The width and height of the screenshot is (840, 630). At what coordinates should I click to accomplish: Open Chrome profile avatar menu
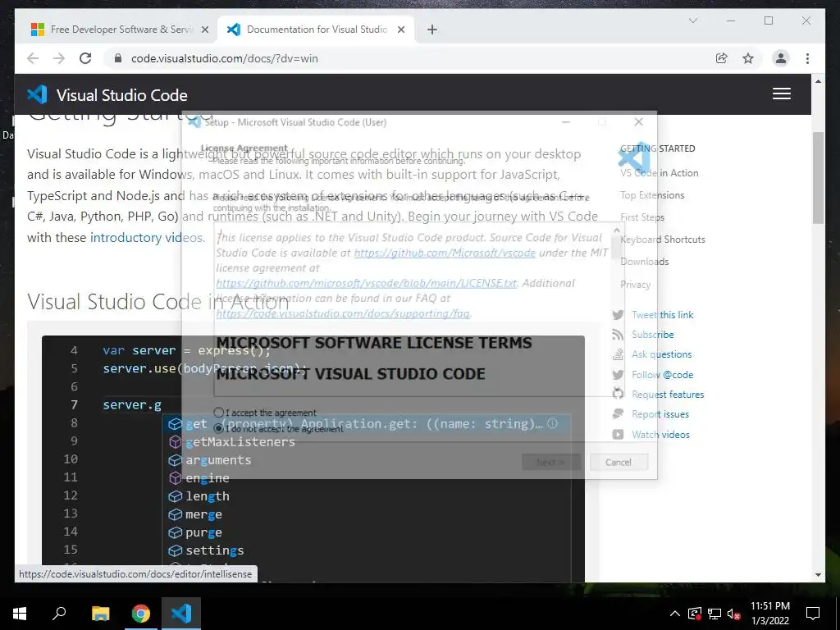[781, 58]
